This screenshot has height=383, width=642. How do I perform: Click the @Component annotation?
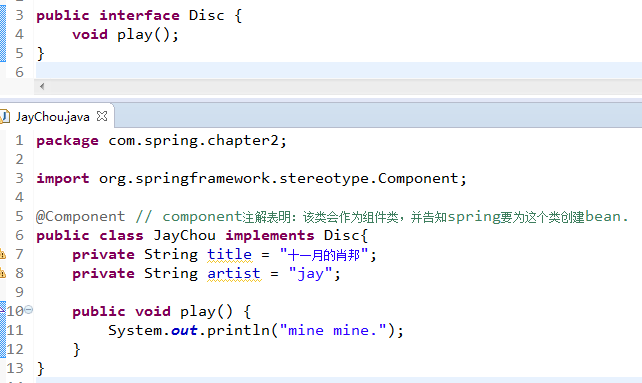[80, 216]
